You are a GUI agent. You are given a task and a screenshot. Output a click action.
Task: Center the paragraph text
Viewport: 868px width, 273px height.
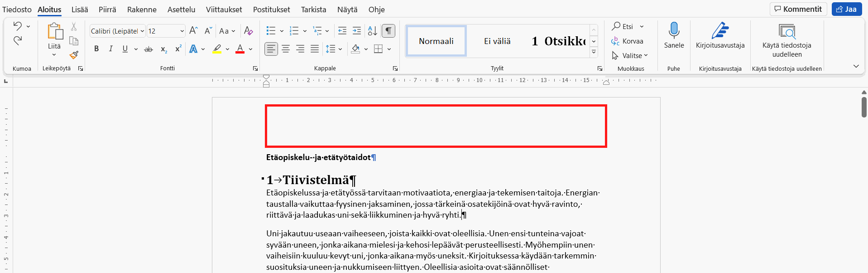tap(286, 49)
